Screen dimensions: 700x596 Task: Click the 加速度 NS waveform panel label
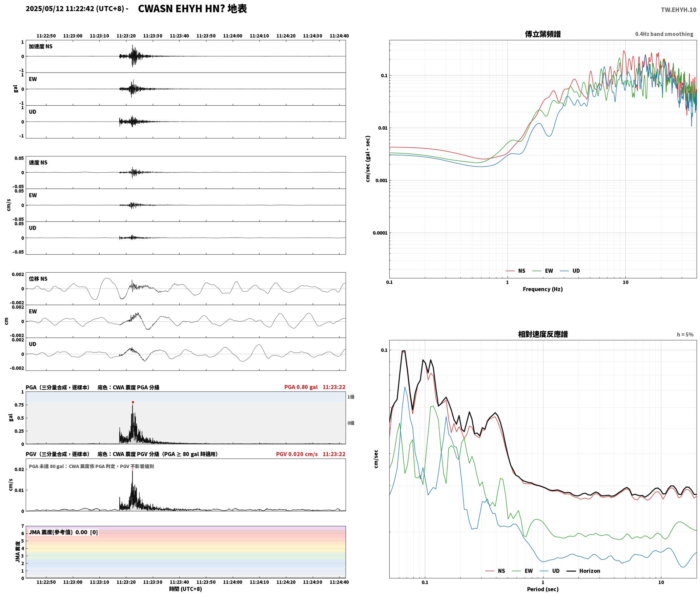[x=41, y=46]
